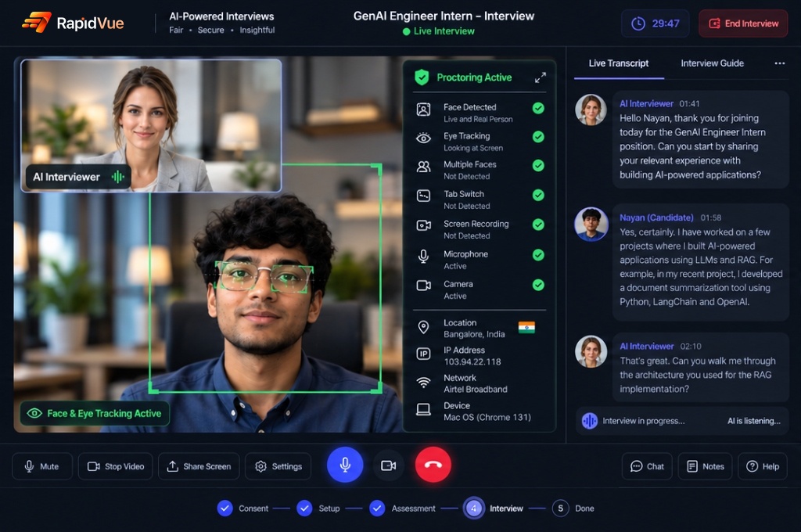Click the Interview step number 4

coord(473,509)
